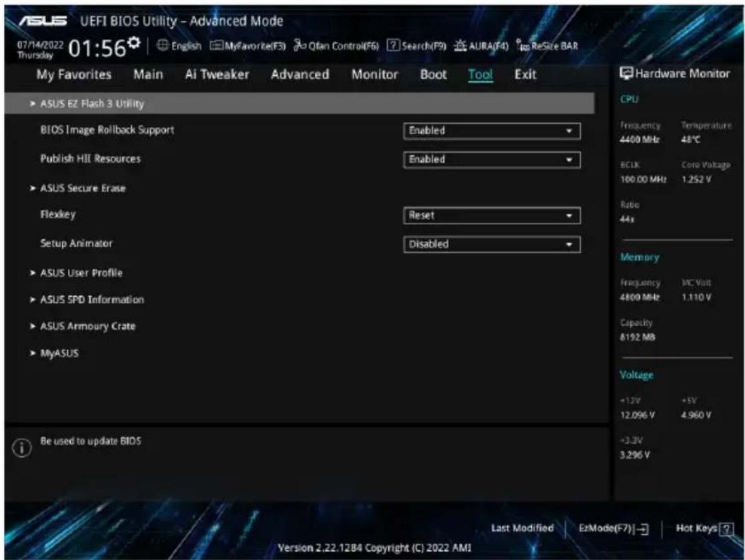The height and width of the screenshot is (560, 745).
Task: Click the settings gear next to the clock
Action: [x=134, y=43]
